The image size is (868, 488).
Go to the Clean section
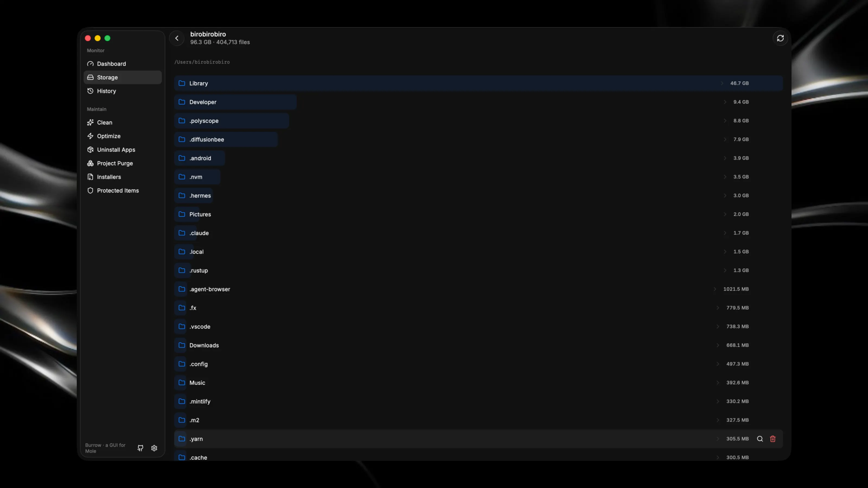[x=123, y=123]
